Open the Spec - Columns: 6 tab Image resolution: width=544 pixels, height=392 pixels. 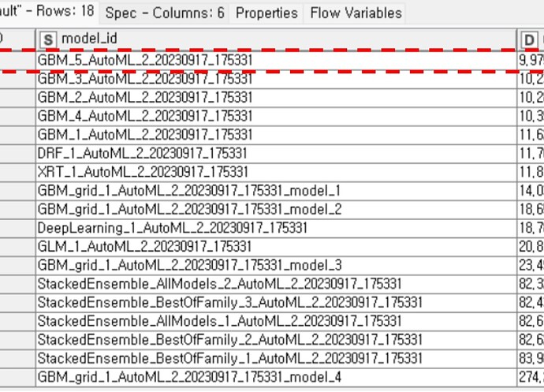(x=164, y=13)
